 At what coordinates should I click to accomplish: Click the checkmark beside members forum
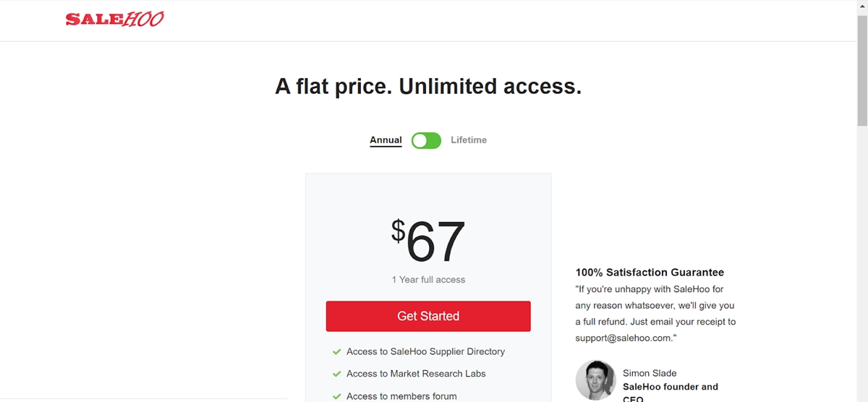336,396
